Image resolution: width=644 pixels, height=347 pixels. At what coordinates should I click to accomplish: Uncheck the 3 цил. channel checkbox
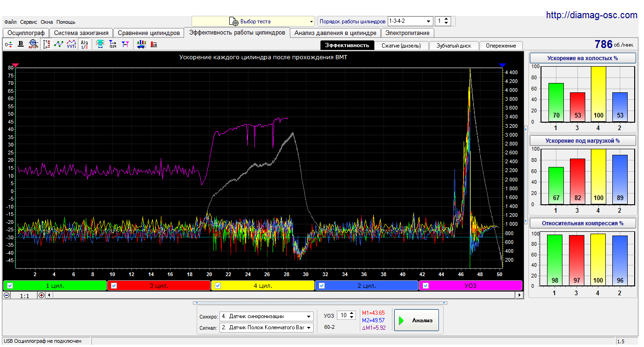[114, 286]
